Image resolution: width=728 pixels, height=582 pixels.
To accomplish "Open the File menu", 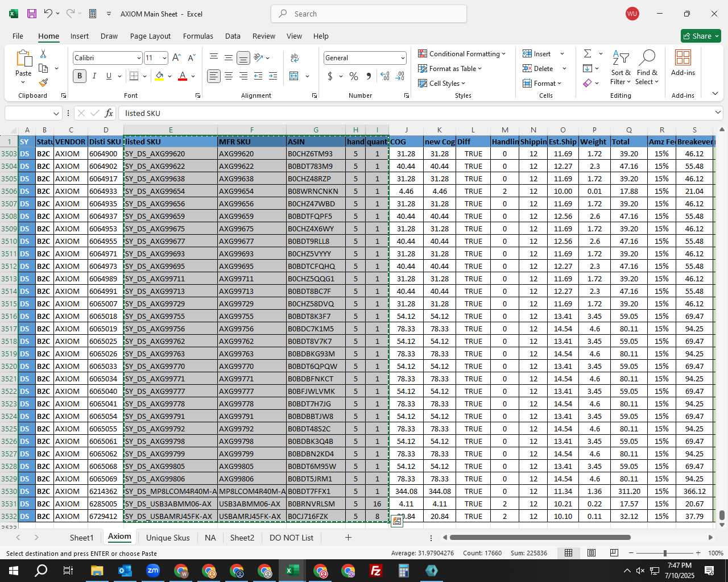I will coord(18,36).
